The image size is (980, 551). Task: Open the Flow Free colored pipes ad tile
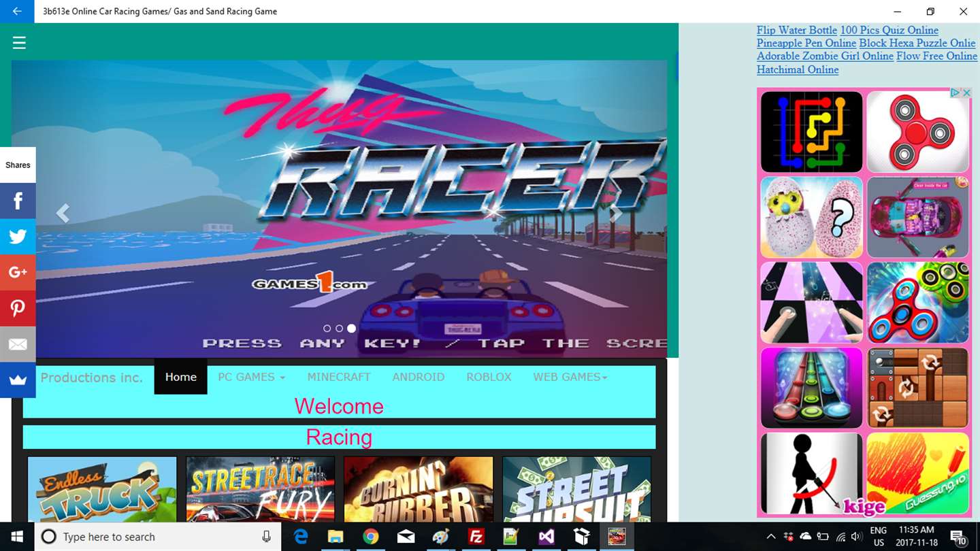point(811,132)
